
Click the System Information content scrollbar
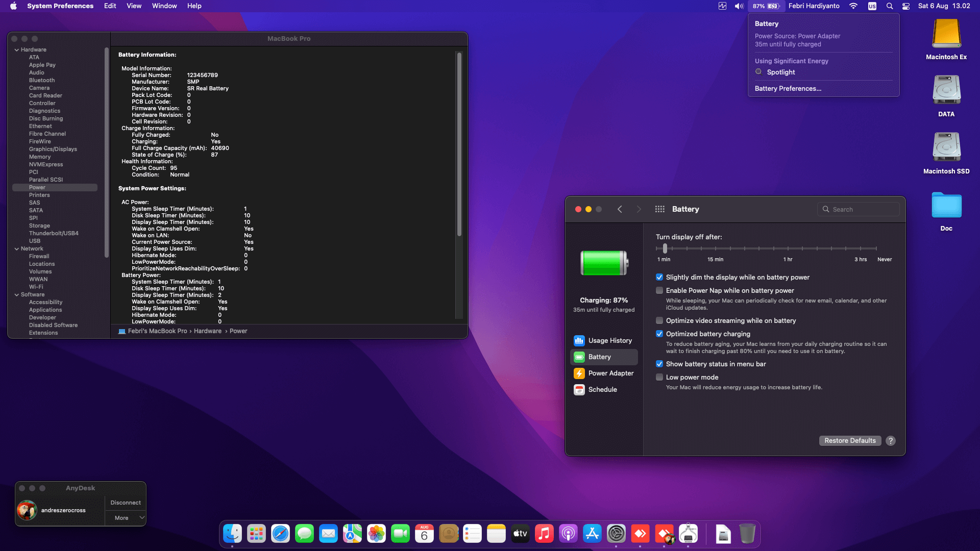coord(459,144)
